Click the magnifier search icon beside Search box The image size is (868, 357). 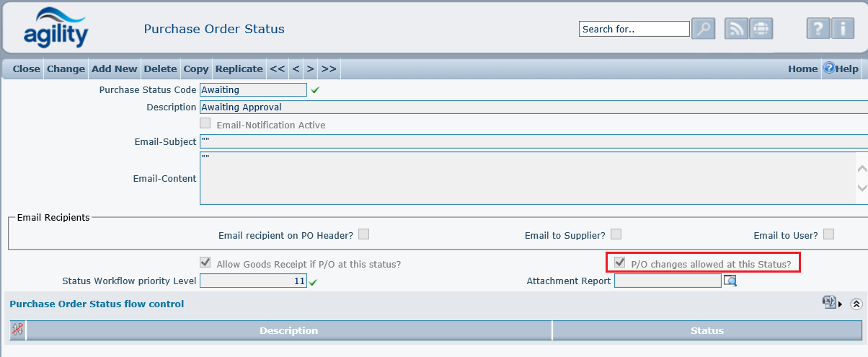coord(703,29)
